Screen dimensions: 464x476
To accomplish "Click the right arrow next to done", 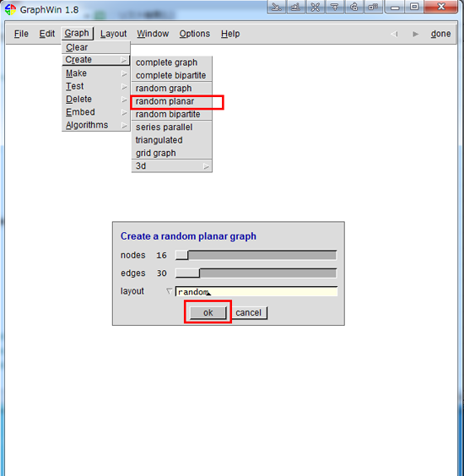I will pyautogui.click(x=415, y=34).
